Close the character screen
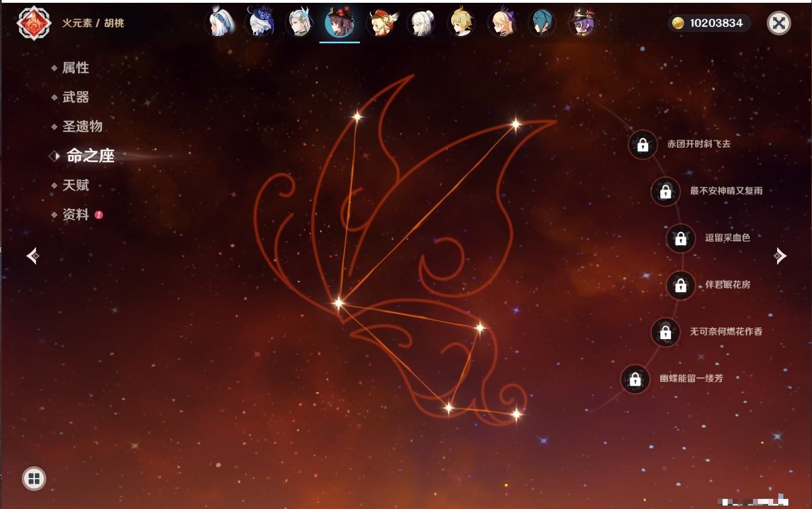This screenshot has height=509, width=812. (779, 23)
